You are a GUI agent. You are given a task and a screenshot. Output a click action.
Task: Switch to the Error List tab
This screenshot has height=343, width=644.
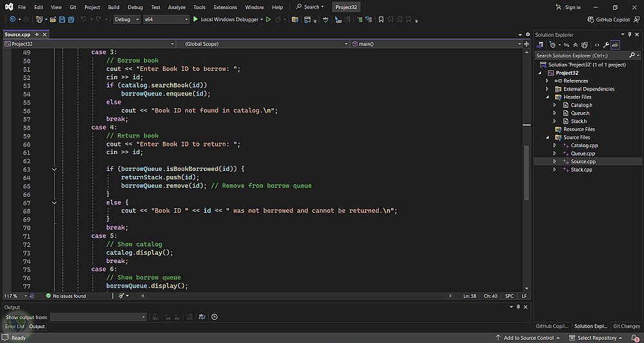tap(14, 326)
